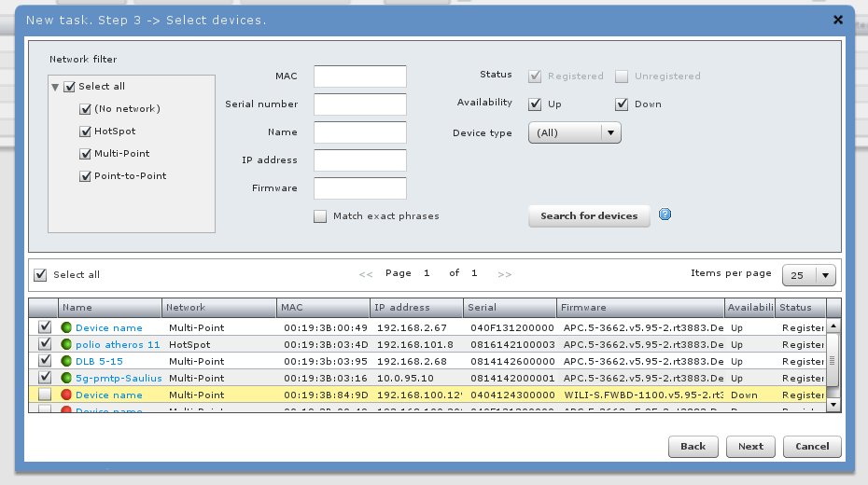Sort table by MAC column header
868x485 pixels.
pos(323,308)
